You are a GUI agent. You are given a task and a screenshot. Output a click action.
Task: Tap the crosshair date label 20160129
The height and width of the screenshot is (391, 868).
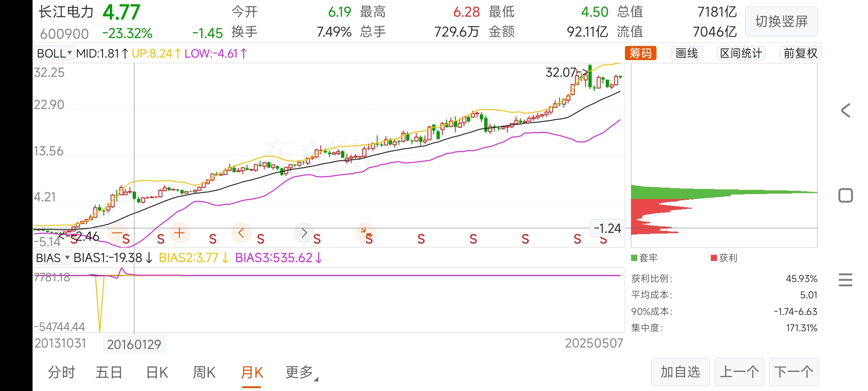pos(134,344)
